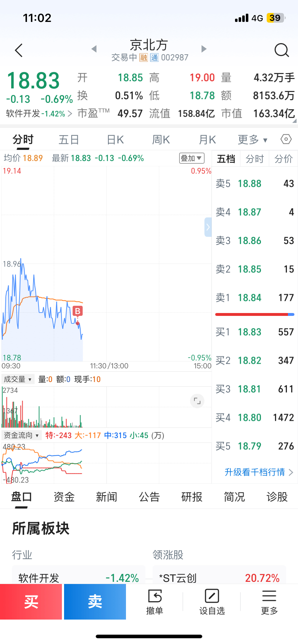Open the 叠加 overlay dropdown
298x644 pixels.
click(x=192, y=158)
